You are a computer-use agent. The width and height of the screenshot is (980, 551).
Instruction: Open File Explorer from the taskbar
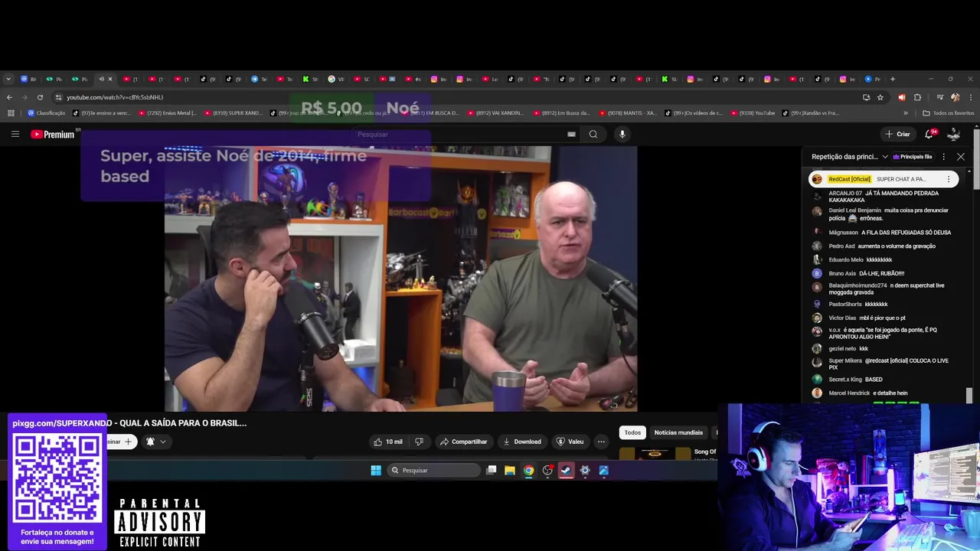[x=510, y=471]
